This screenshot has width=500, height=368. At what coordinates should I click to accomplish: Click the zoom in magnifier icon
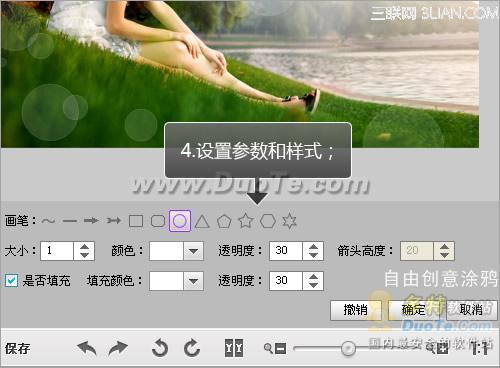click(x=437, y=349)
